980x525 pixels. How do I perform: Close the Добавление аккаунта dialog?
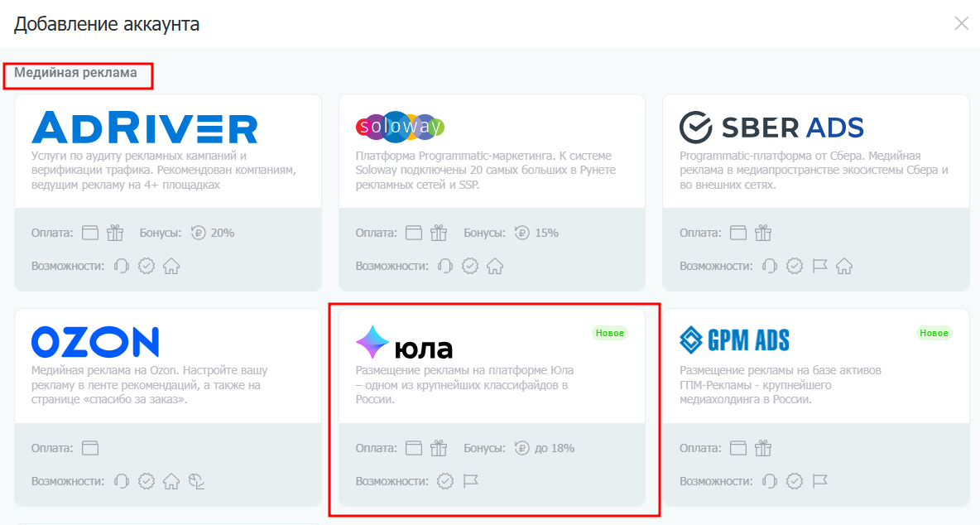pos(961,24)
